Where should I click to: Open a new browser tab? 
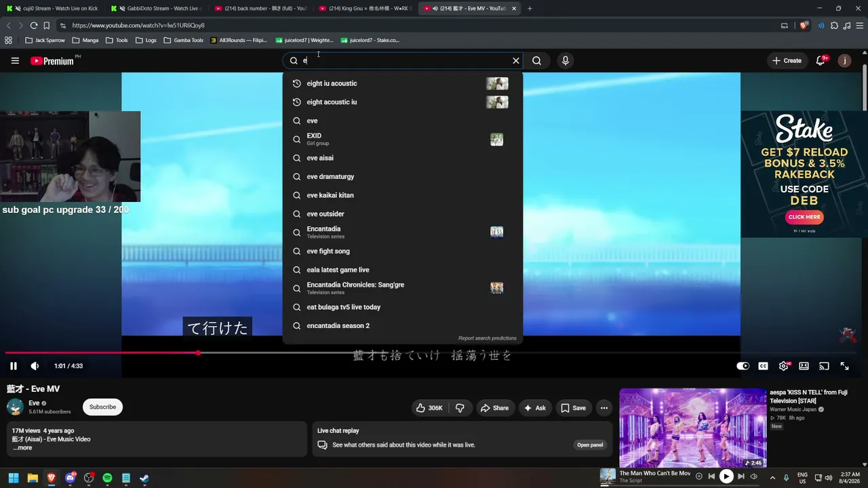(x=530, y=8)
